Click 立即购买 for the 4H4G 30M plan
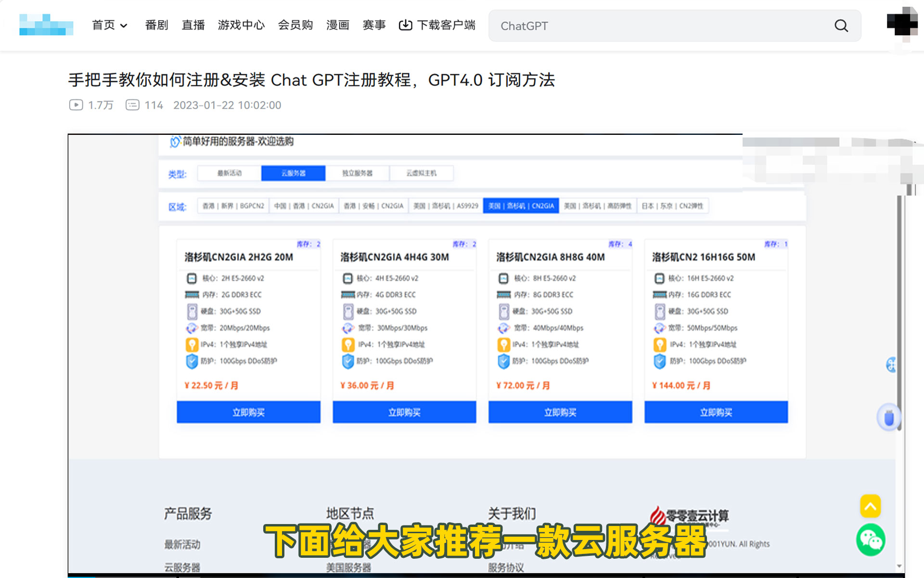Image resolution: width=924 pixels, height=578 pixels. 404,412
